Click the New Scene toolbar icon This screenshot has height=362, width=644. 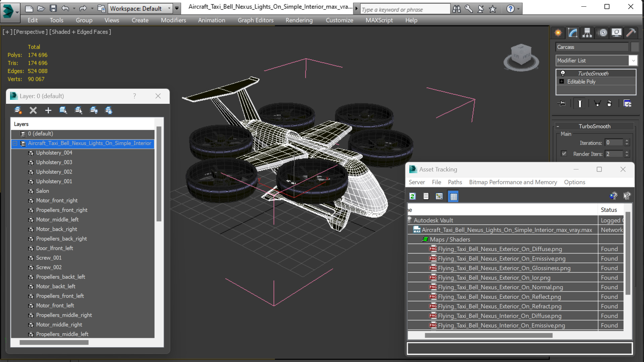pyautogui.click(x=29, y=9)
